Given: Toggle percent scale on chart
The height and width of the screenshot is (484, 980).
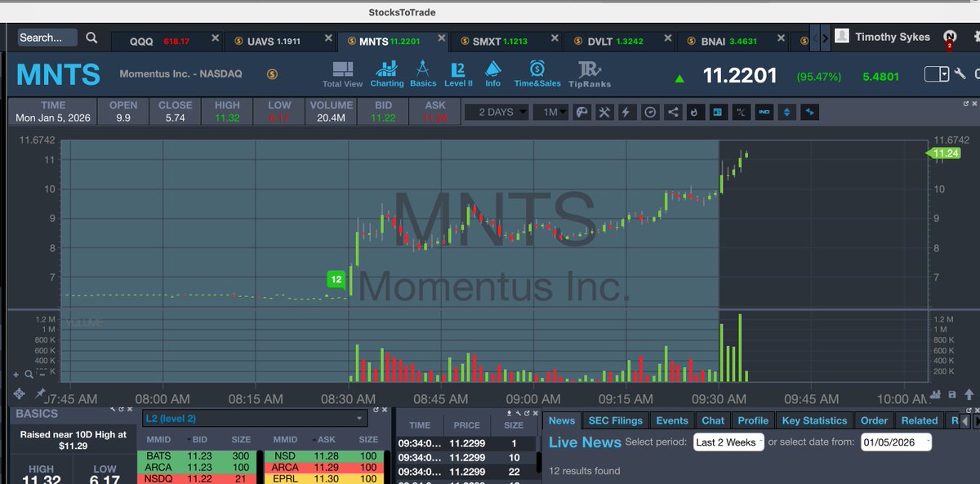Looking at the screenshot, I should [741, 112].
